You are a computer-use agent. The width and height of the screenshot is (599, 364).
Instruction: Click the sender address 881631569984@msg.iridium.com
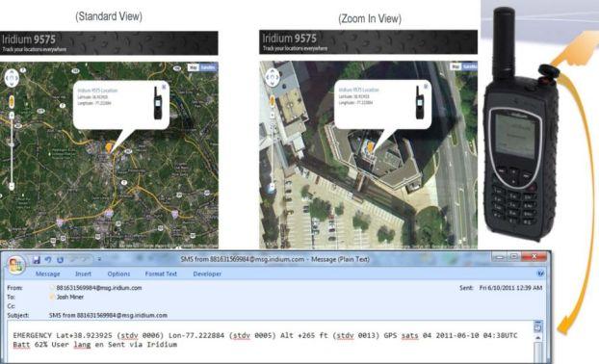click(x=99, y=288)
